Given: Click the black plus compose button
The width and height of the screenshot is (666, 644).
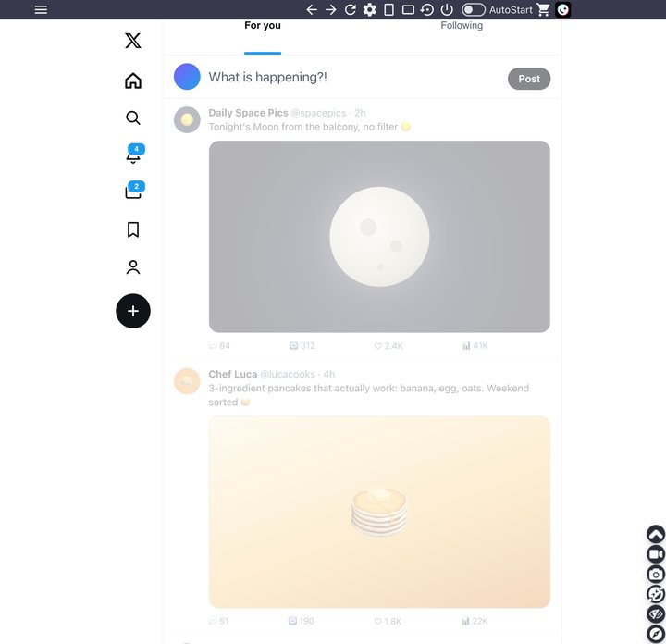Looking at the screenshot, I should tap(133, 311).
